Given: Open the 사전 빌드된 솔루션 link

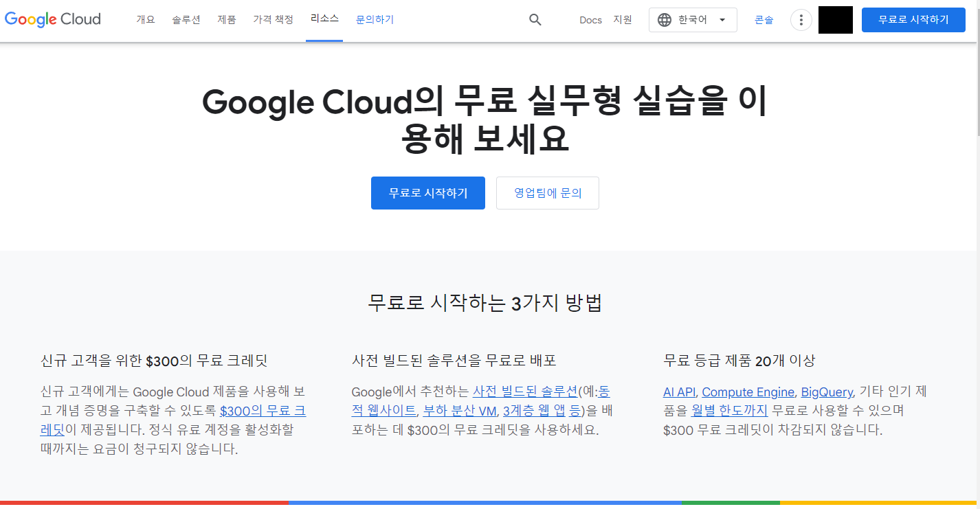Looking at the screenshot, I should point(525,392).
